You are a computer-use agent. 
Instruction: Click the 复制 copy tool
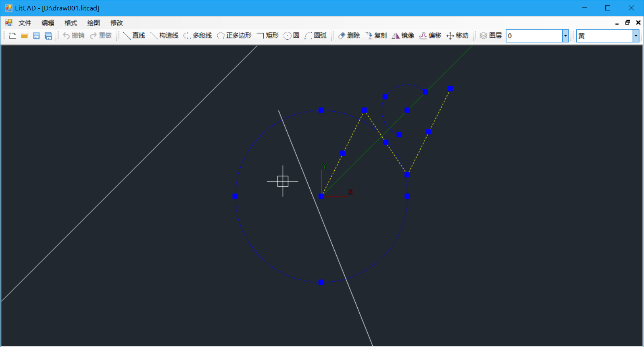pos(376,36)
